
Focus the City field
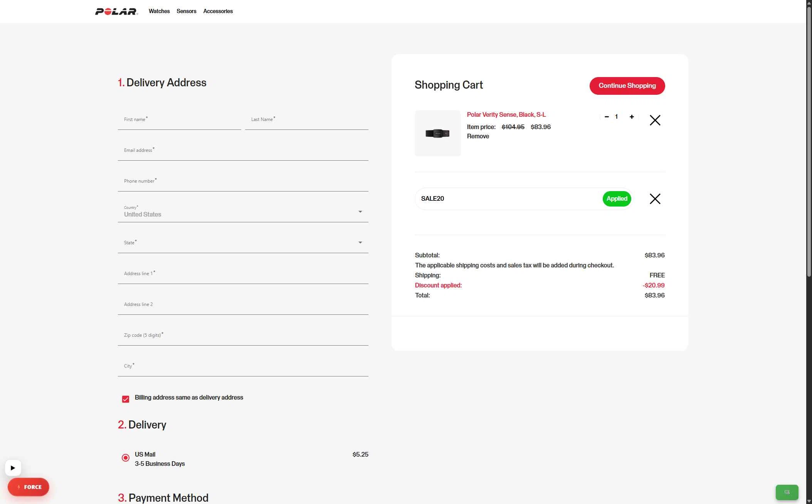point(243,366)
